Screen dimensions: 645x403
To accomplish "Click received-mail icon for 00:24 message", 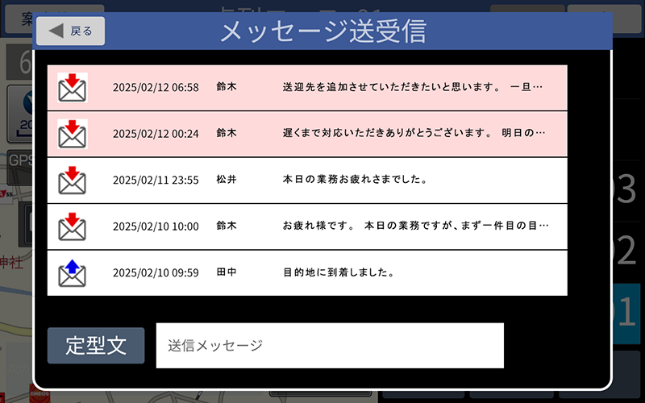I will tap(72, 133).
